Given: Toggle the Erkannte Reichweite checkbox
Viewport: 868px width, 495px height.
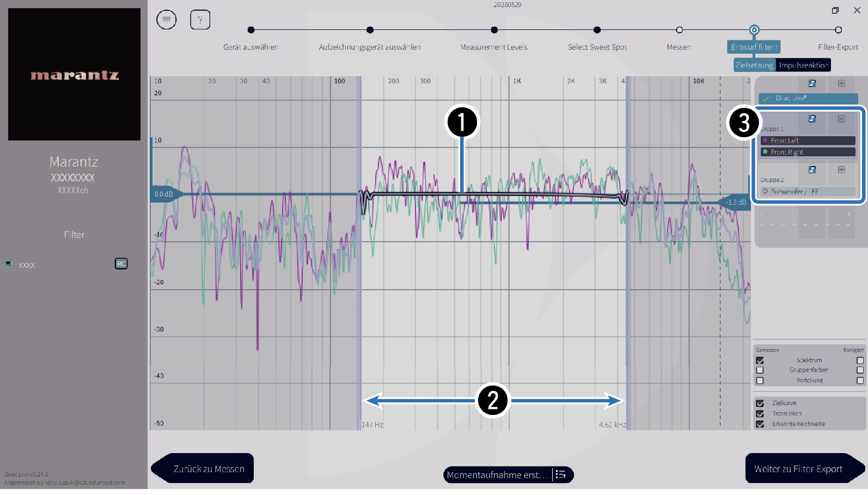Looking at the screenshot, I should pyautogui.click(x=760, y=424).
